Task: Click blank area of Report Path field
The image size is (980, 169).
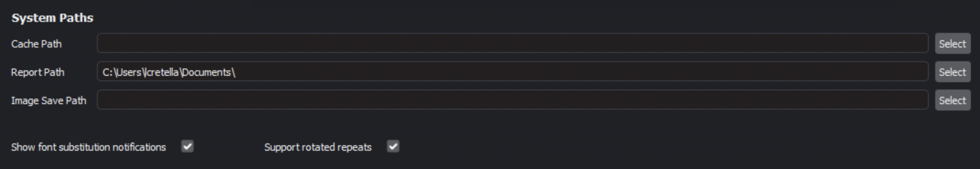Action: coord(581,72)
